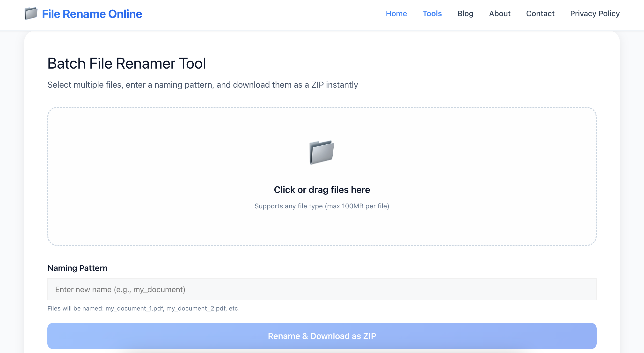The image size is (644, 353).
Task: Click 'Supports any file type' note
Action: pos(322,206)
